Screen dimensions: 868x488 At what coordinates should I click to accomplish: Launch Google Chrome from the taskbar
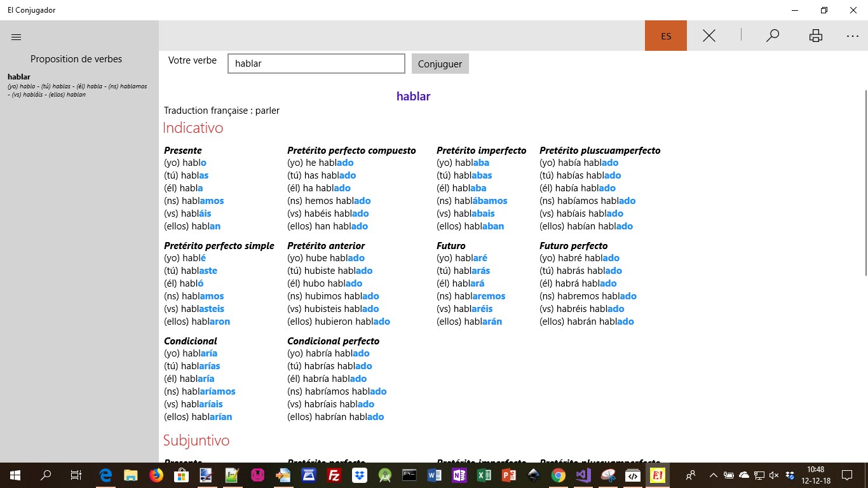[559, 475]
